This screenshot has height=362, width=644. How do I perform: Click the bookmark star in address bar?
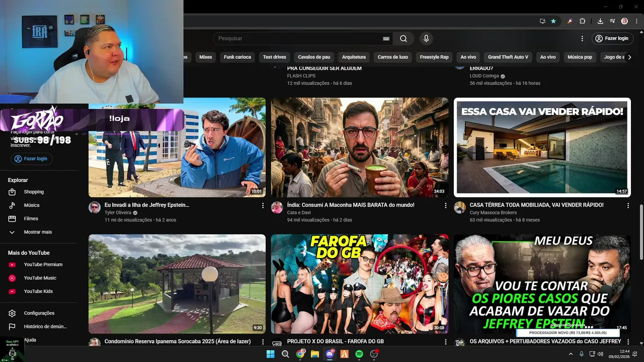click(553, 21)
